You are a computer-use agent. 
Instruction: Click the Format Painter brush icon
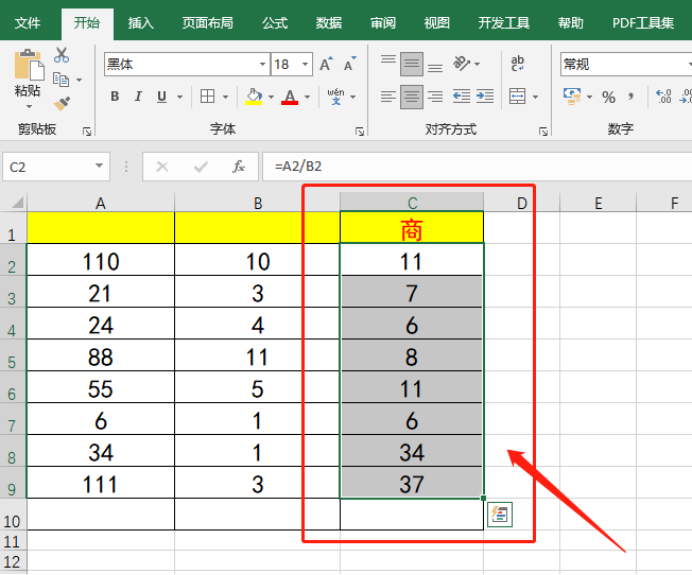[62, 104]
